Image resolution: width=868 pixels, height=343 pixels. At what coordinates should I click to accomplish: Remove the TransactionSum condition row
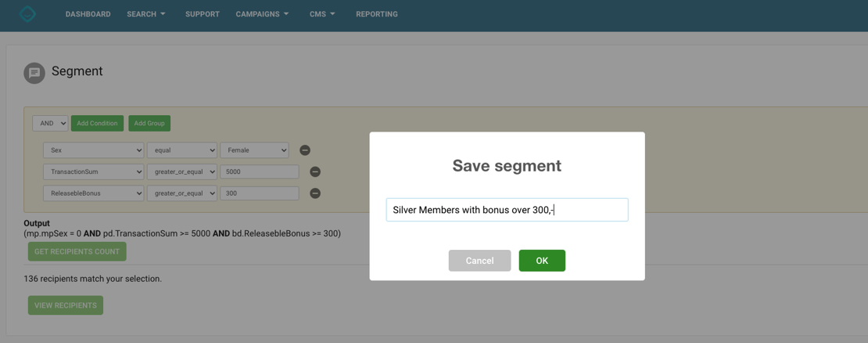[315, 171]
